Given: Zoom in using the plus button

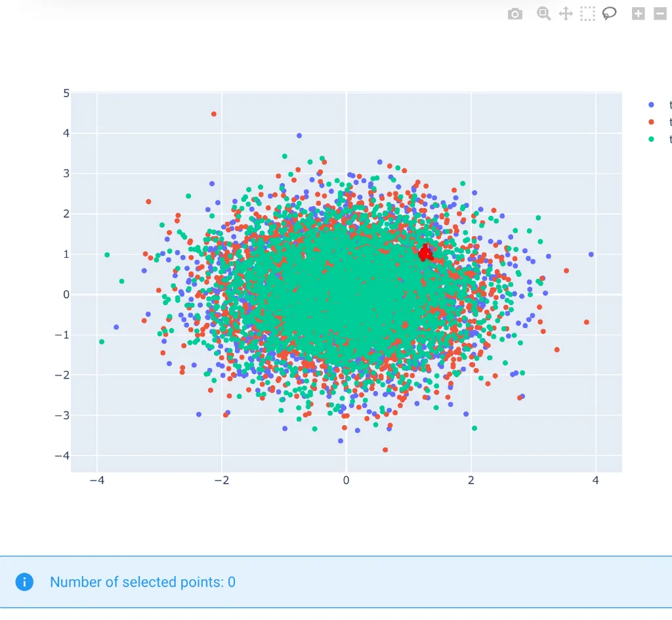Looking at the screenshot, I should coord(638,14).
